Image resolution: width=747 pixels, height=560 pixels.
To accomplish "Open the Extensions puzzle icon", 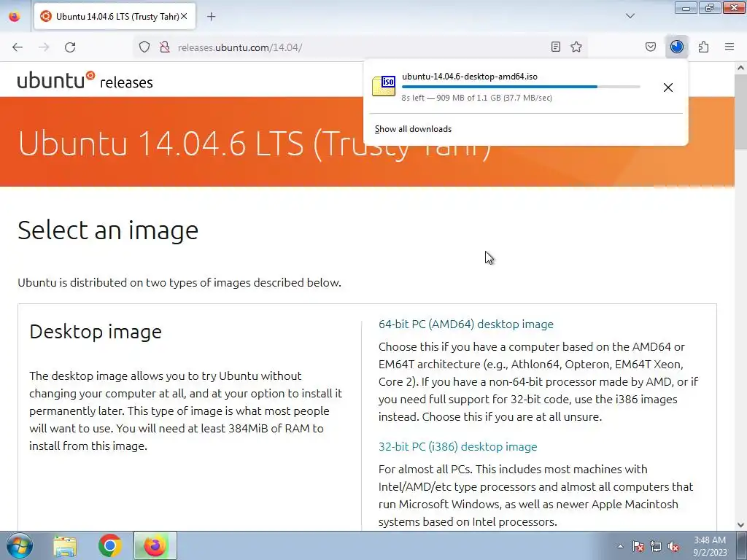I will [x=704, y=47].
